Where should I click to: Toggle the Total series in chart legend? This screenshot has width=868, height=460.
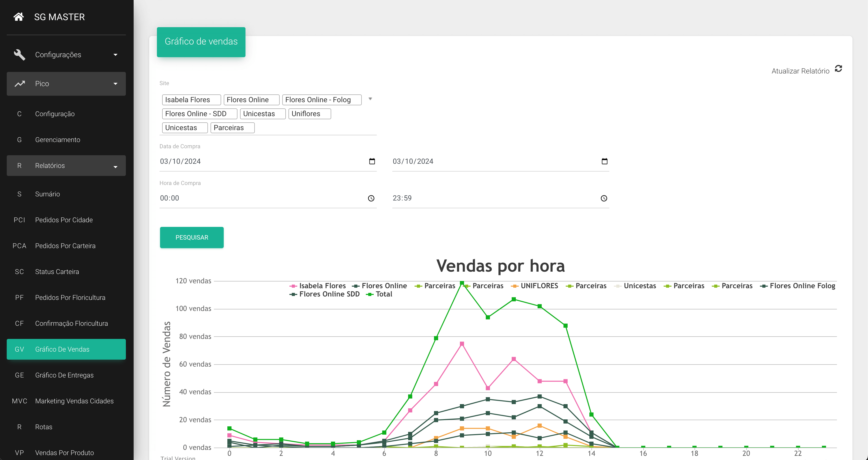[x=384, y=294]
